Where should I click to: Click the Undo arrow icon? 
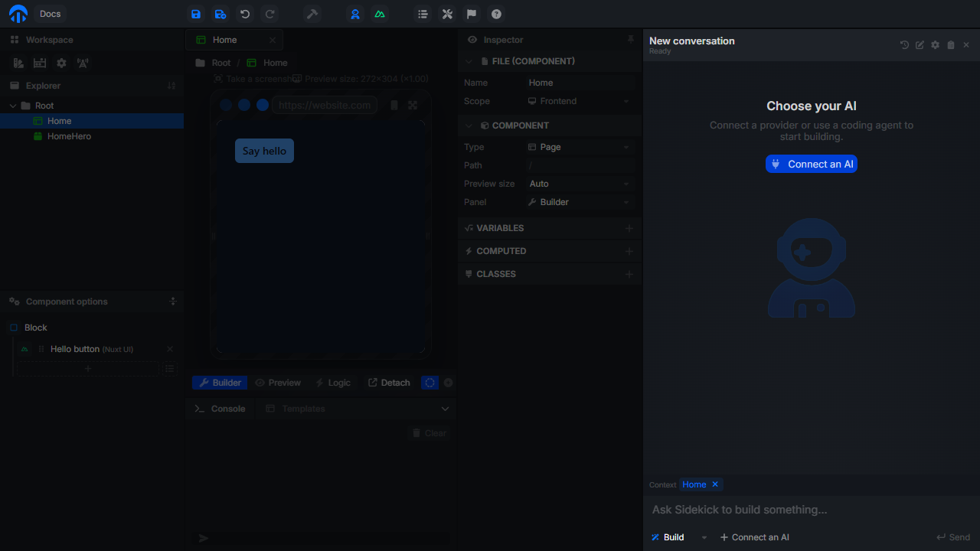245,14
